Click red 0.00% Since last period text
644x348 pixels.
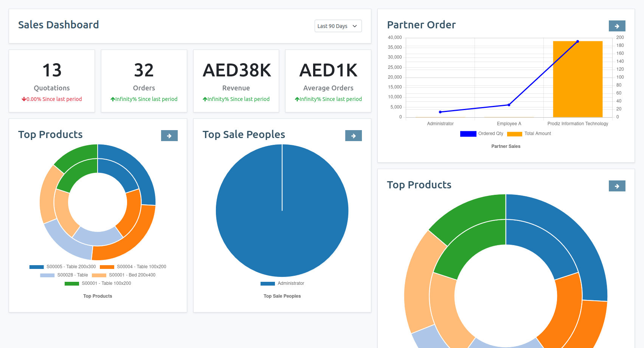point(52,99)
